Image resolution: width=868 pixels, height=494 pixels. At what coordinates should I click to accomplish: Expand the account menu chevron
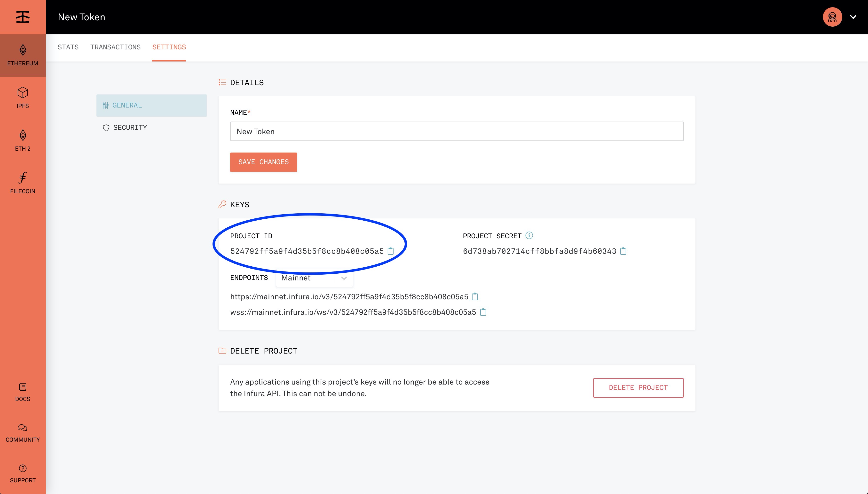coord(853,17)
